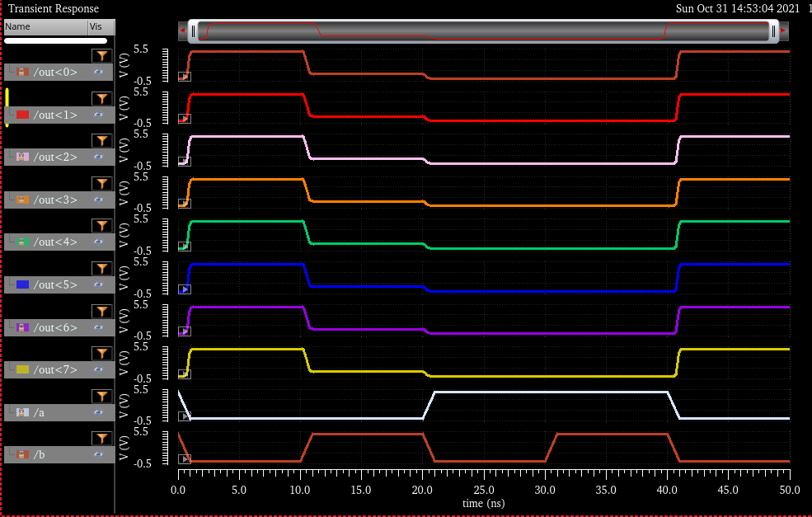
Task: Click the yellow color swatch of /out<7>
Action: point(22,369)
